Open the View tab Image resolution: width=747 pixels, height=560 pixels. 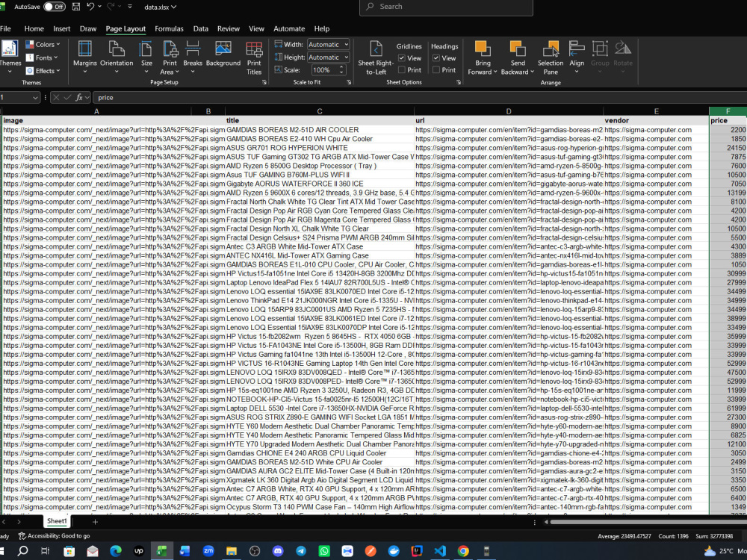click(256, 28)
